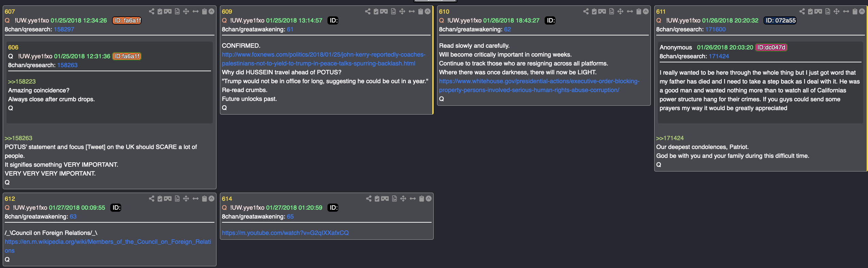Viewport: 868px width, 268px height.
Task: Open quoted anonymous post link 171424
Action: click(x=719, y=56)
